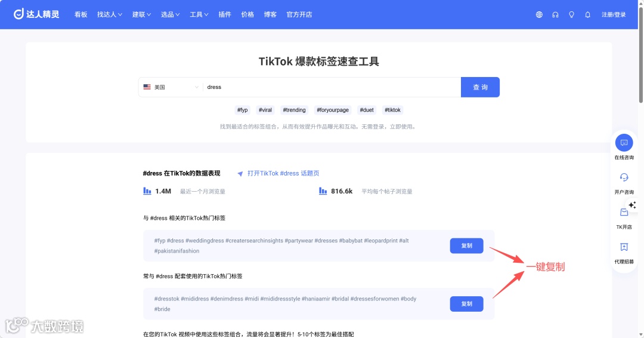Select the #tiktok suggested tag
This screenshot has height=338, width=644.
pyautogui.click(x=392, y=110)
